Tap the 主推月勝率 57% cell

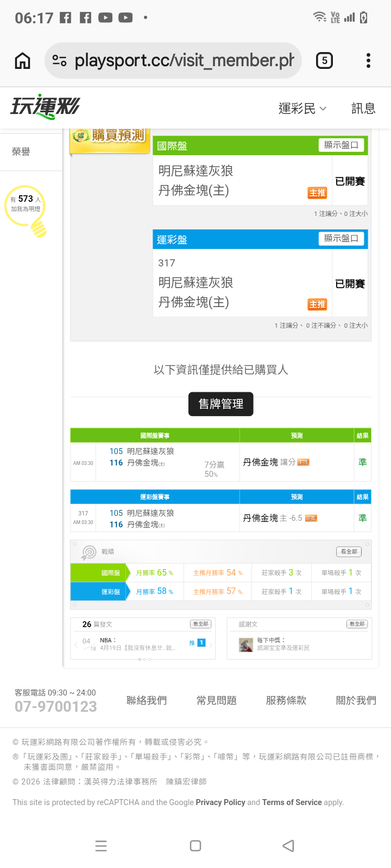point(218,592)
